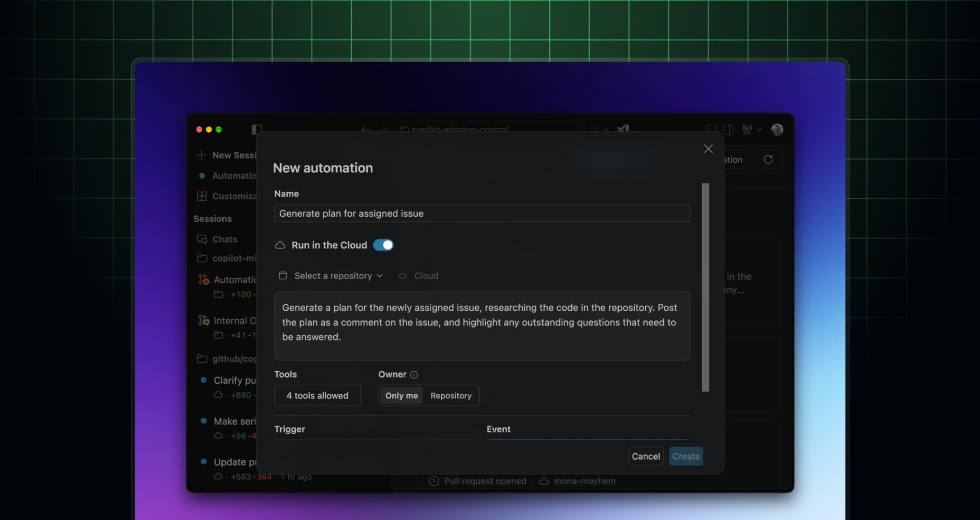Click the Chats speech bubble icon
The image size is (980, 520).
click(202, 239)
